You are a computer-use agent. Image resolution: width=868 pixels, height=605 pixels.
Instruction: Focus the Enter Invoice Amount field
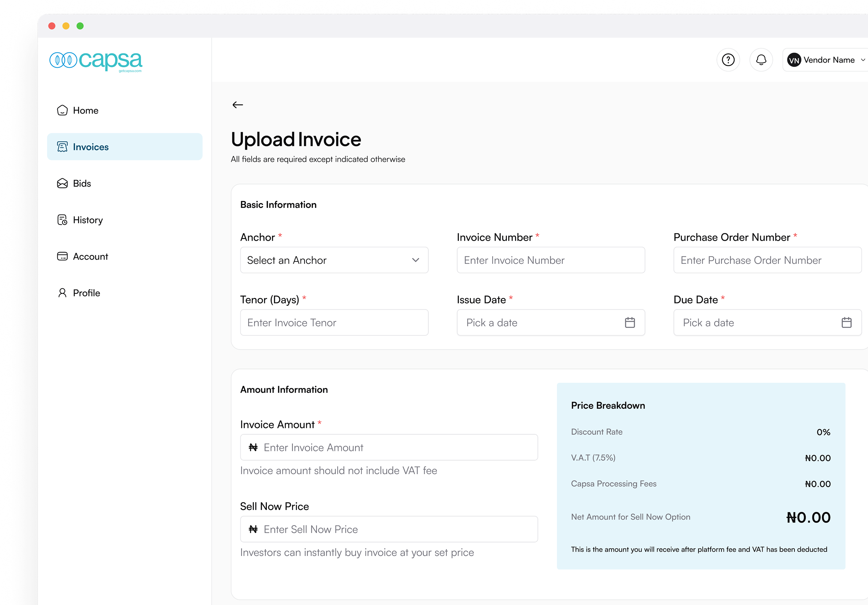(389, 447)
